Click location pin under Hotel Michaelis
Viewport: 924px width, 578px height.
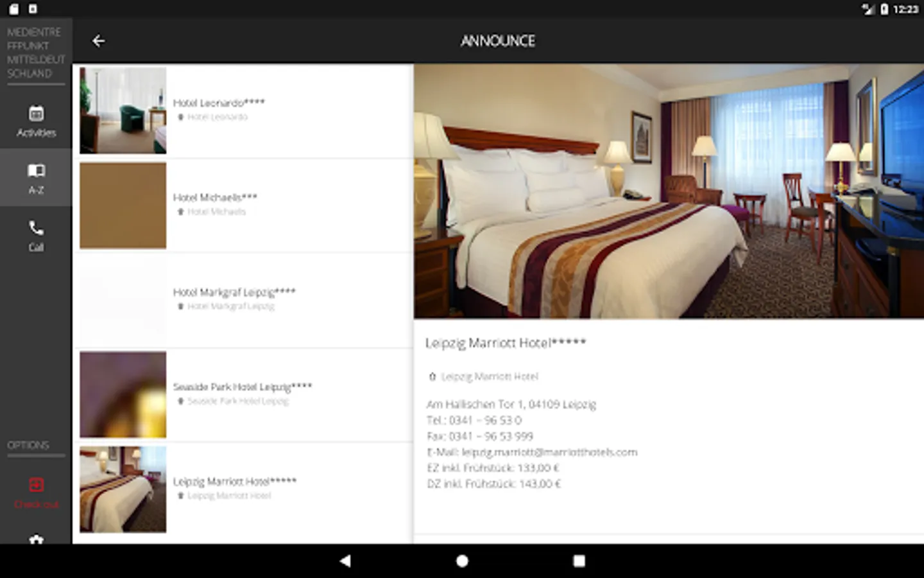[181, 211]
